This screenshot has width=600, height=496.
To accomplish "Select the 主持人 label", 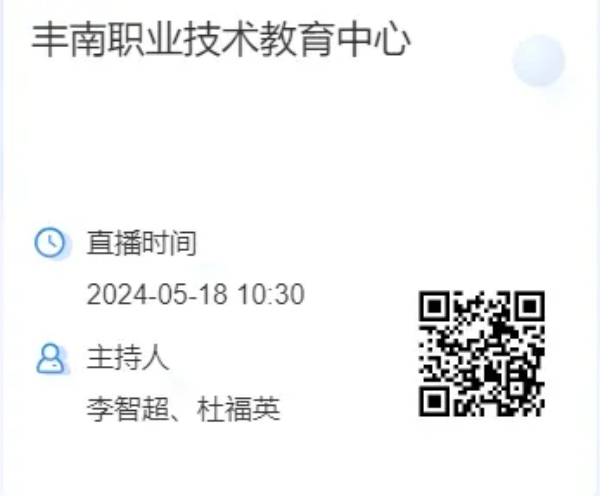I will coord(128,358).
